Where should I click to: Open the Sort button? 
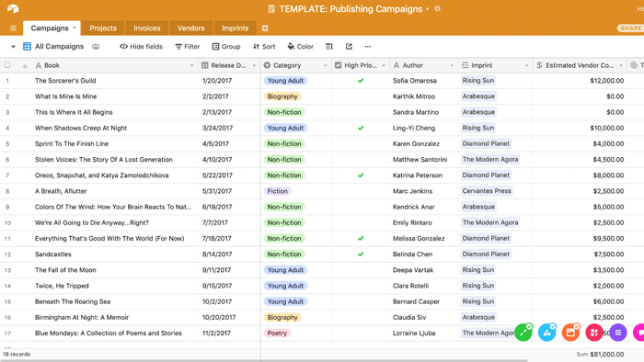[264, 47]
